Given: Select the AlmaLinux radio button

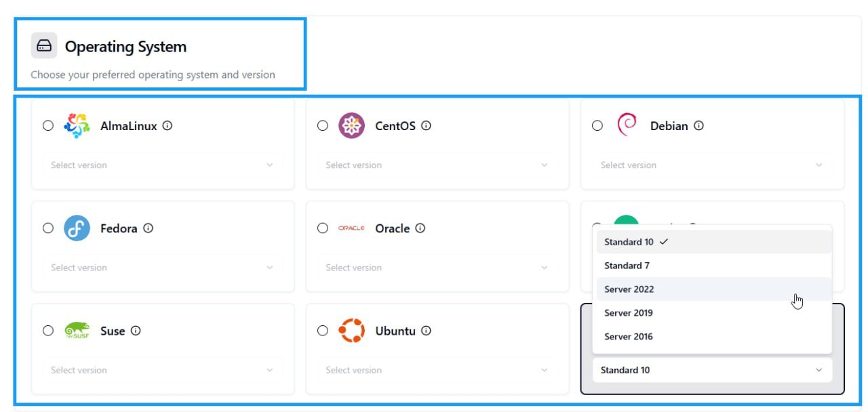Looking at the screenshot, I should click(x=48, y=125).
